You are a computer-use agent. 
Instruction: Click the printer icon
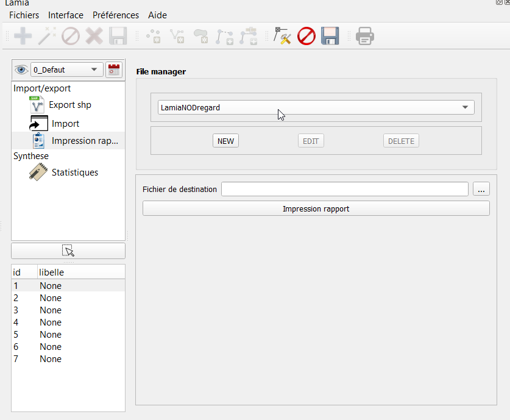[x=365, y=36]
